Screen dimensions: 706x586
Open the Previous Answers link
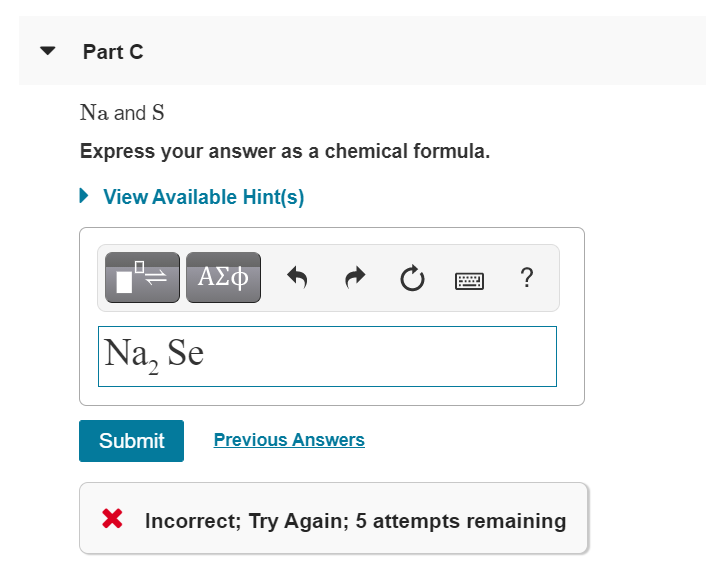coord(289,440)
